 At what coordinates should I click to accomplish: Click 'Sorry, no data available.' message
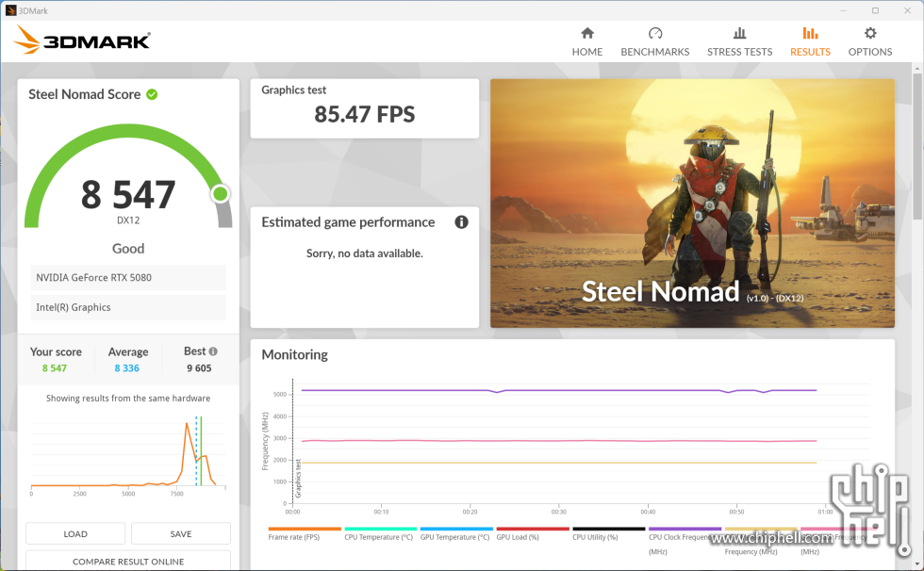pyautogui.click(x=364, y=253)
